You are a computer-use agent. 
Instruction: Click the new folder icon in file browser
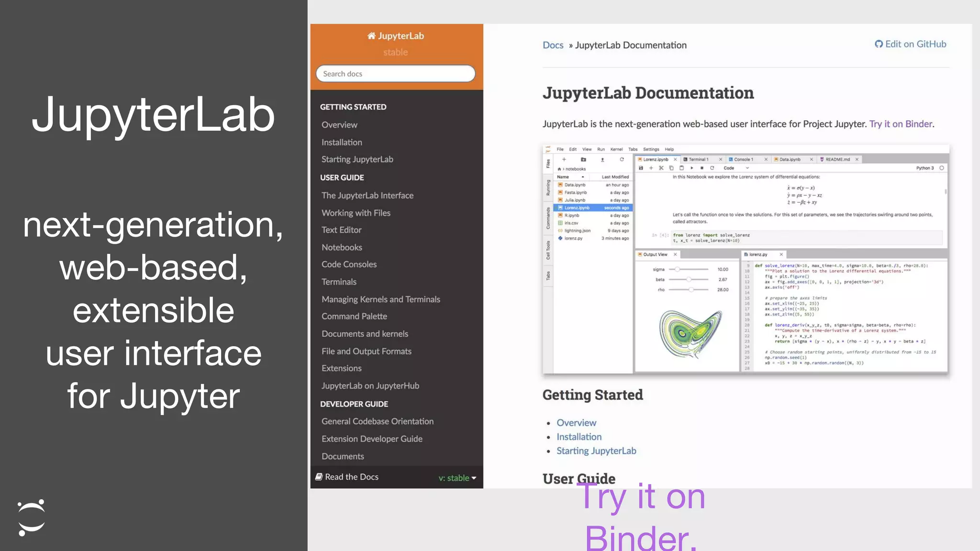[x=583, y=159]
